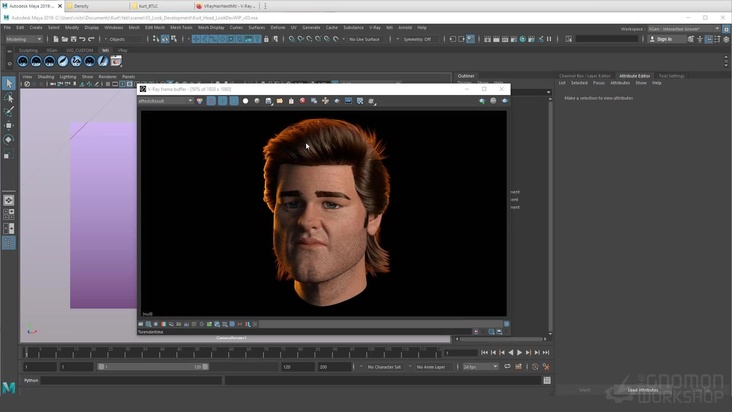
Task: Click the play forward button
Action: 520,353
